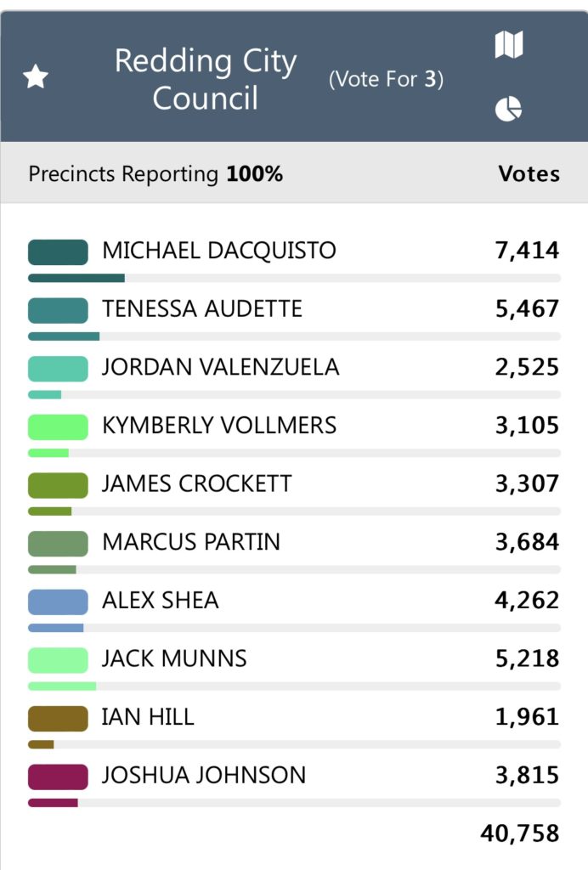Click the star favorite icon
This screenshot has width=588, height=870.
coord(36,78)
